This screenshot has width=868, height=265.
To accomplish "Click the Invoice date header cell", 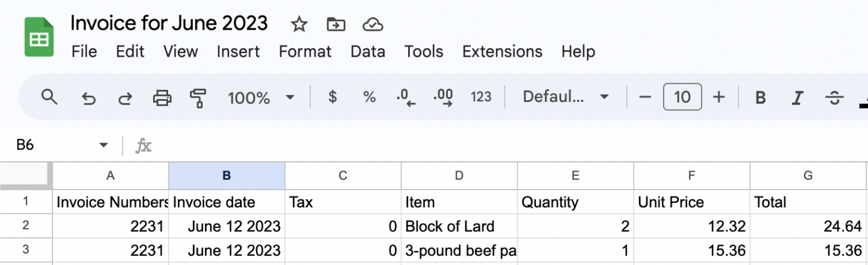I will point(227,202).
